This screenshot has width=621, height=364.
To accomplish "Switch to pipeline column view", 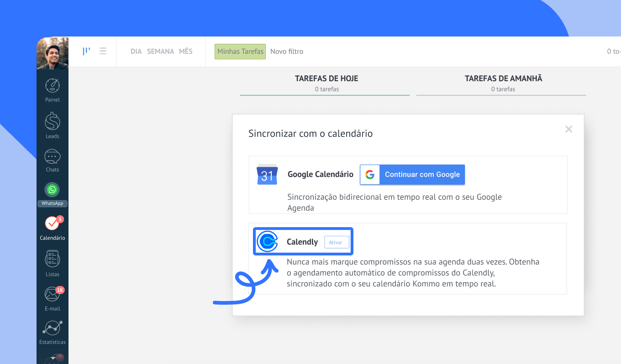I will point(86,52).
